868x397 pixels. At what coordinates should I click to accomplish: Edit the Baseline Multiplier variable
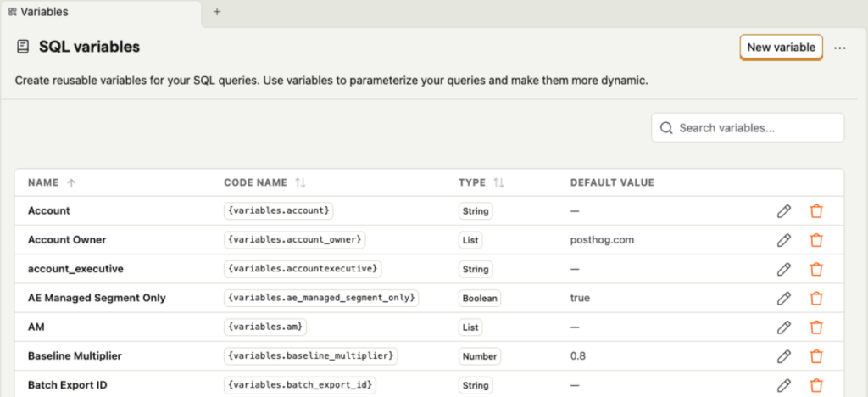coord(784,355)
